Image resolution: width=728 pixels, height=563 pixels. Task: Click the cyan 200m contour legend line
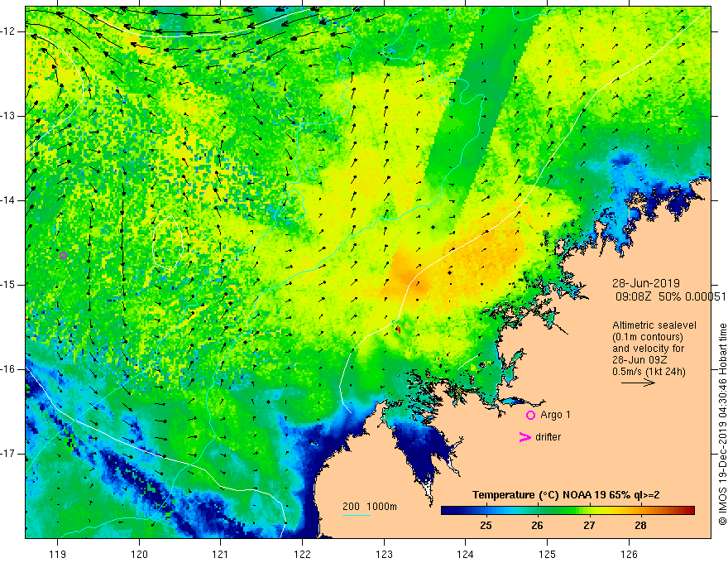pyautogui.click(x=356, y=515)
